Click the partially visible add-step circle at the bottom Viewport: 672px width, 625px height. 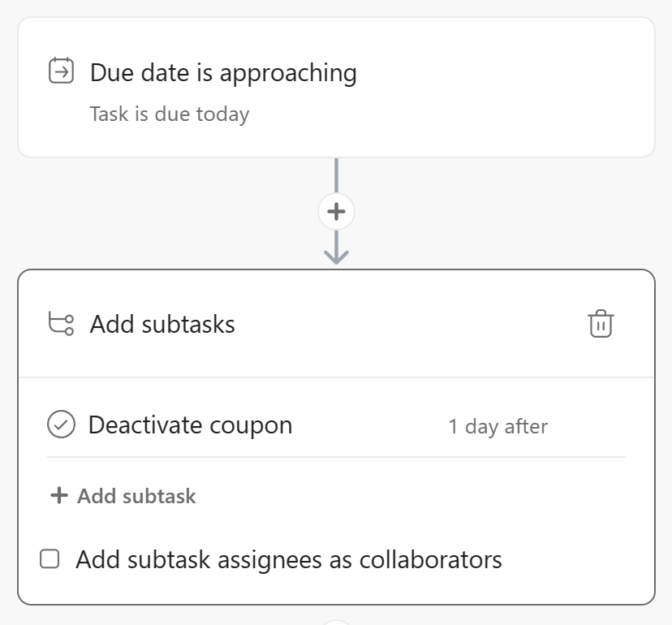point(337,622)
